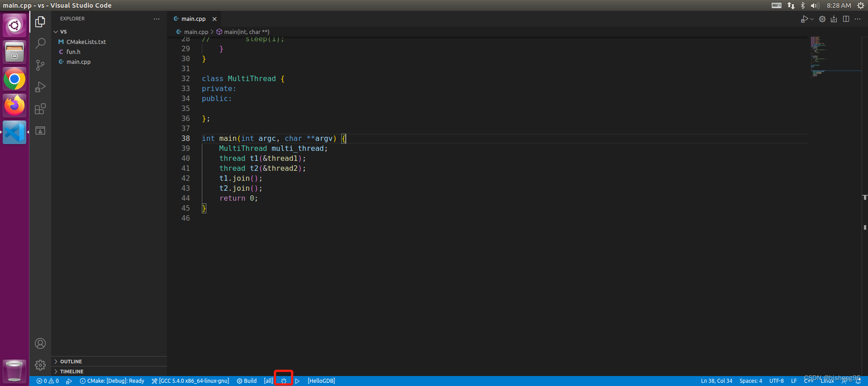
Task: Open the system volume indicator
Action: pos(815,5)
